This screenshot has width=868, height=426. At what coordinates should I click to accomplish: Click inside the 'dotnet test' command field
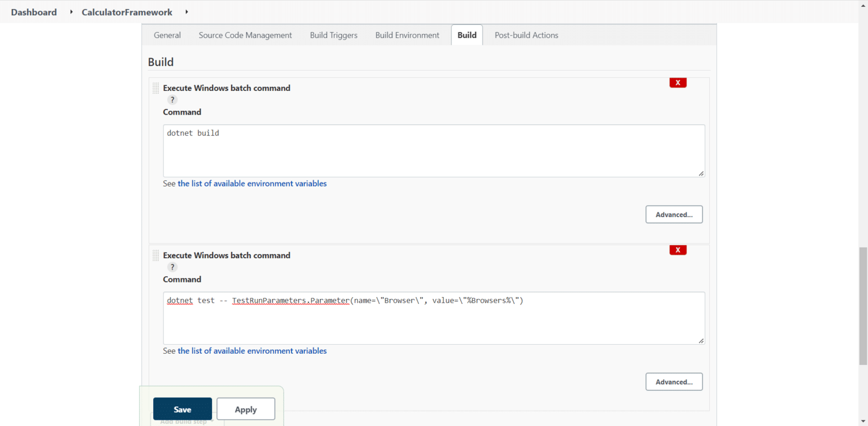(434, 318)
